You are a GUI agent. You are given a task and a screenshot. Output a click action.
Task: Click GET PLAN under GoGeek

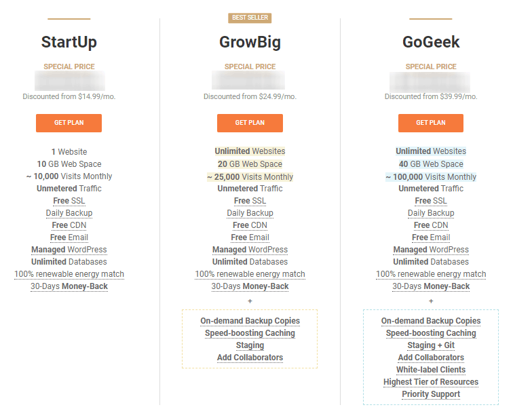(x=430, y=123)
